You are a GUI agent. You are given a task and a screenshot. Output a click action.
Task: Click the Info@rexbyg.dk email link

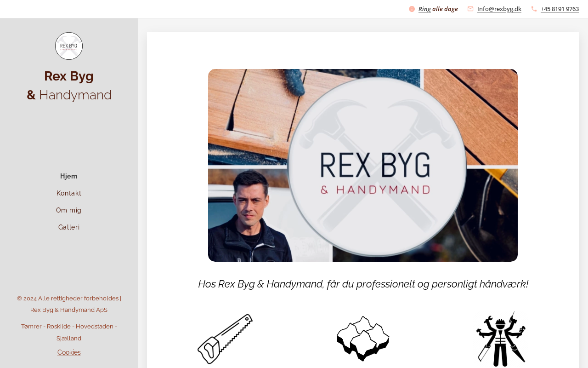tap(499, 9)
